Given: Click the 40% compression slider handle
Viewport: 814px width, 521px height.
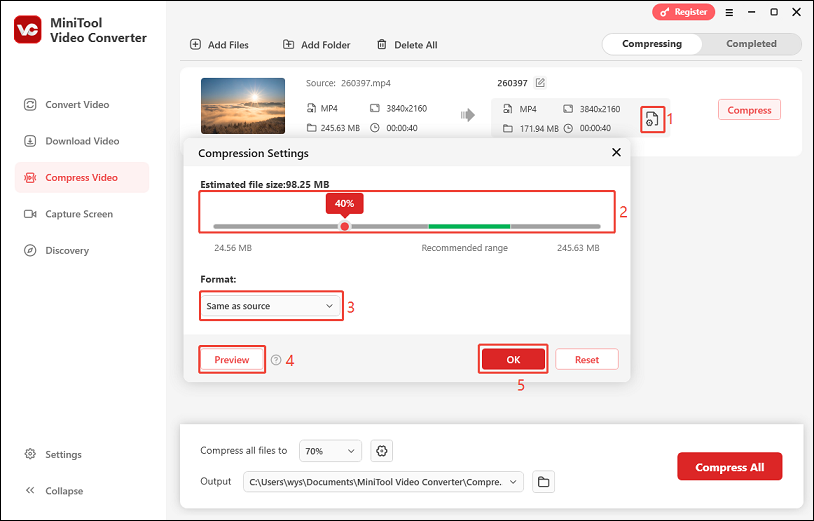Looking at the screenshot, I should [x=345, y=227].
